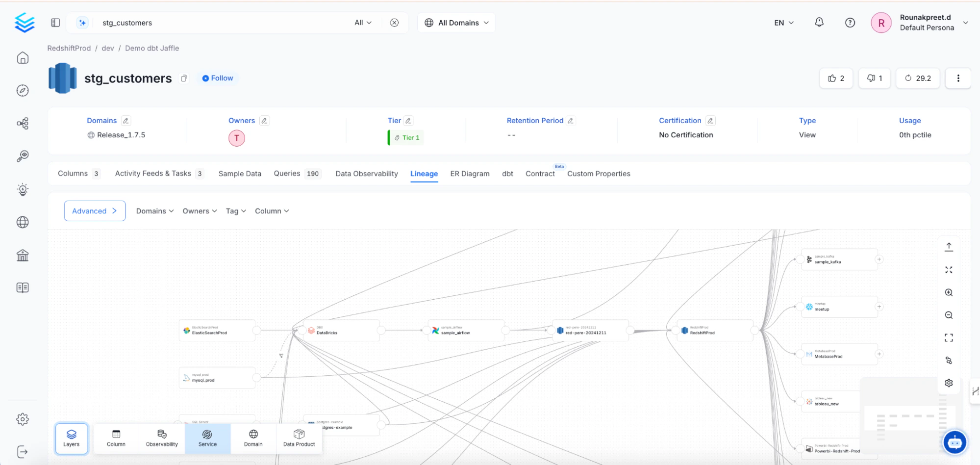
Task: Open the Release_1.7.5 domain link
Action: tap(121, 135)
